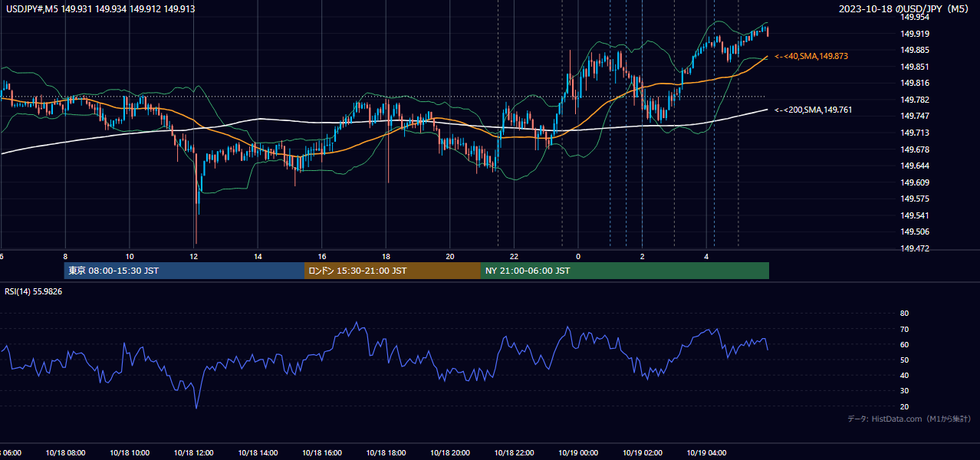Click the date label 10/18 18:00
The height and width of the screenshot is (460, 980).
pyautogui.click(x=386, y=452)
